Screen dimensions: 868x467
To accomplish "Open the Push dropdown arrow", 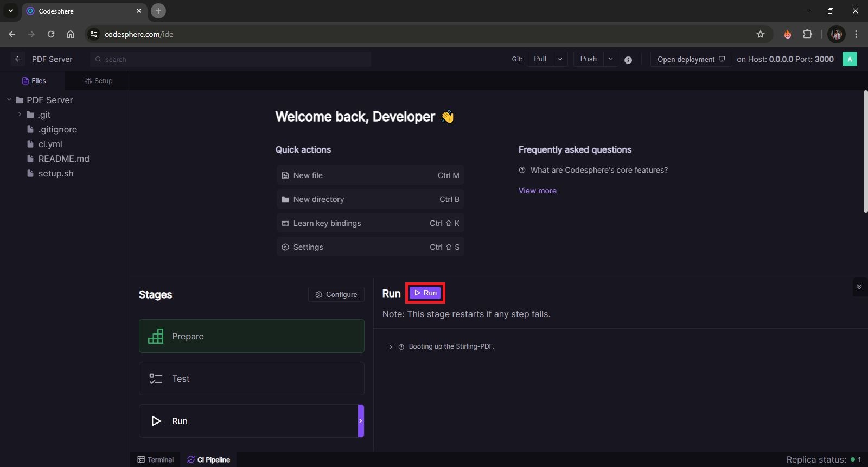I will coord(611,59).
